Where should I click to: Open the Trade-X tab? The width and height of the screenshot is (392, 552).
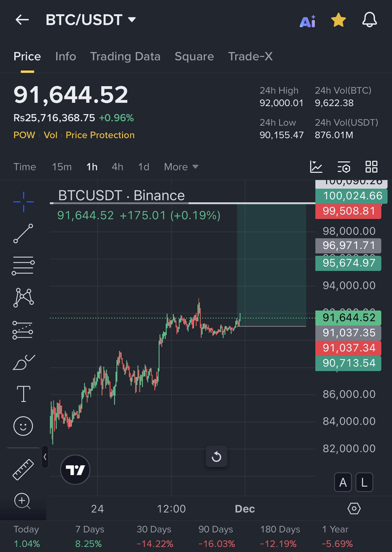pyautogui.click(x=250, y=56)
